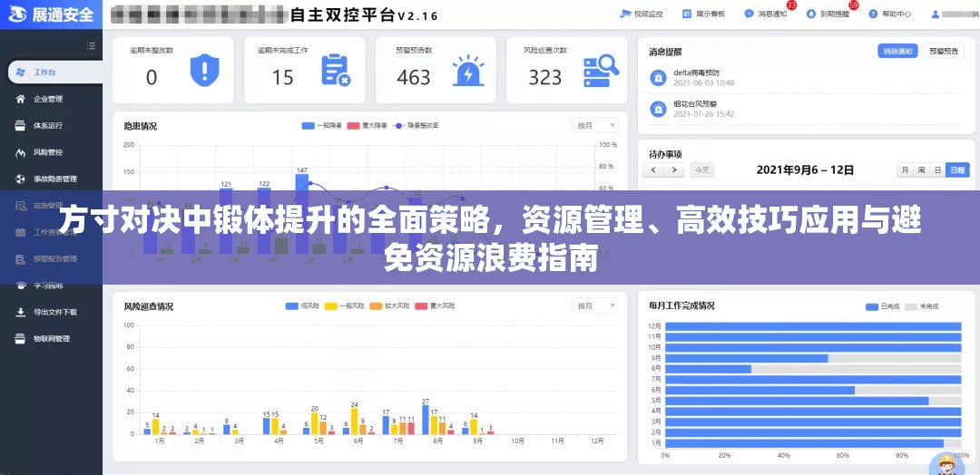The width and height of the screenshot is (980, 475).
Task: Toggle the 隐患整改率 line legend
Action: [416, 125]
